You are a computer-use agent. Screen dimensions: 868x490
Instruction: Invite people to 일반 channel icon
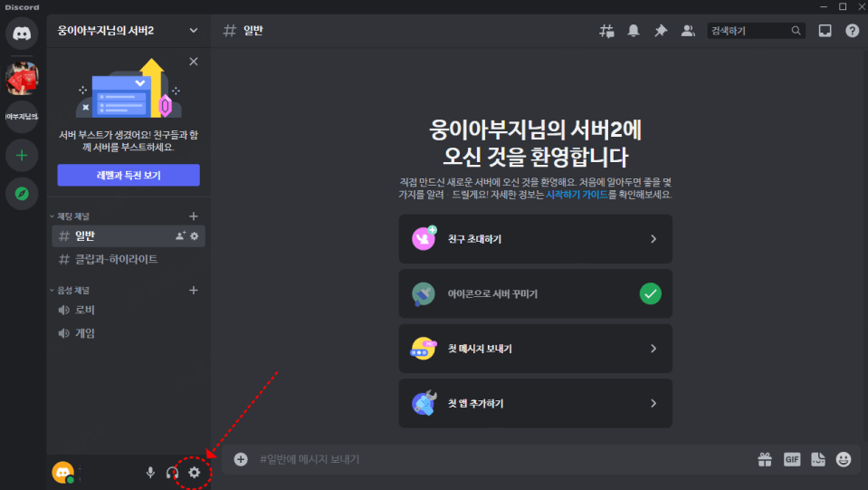180,235
